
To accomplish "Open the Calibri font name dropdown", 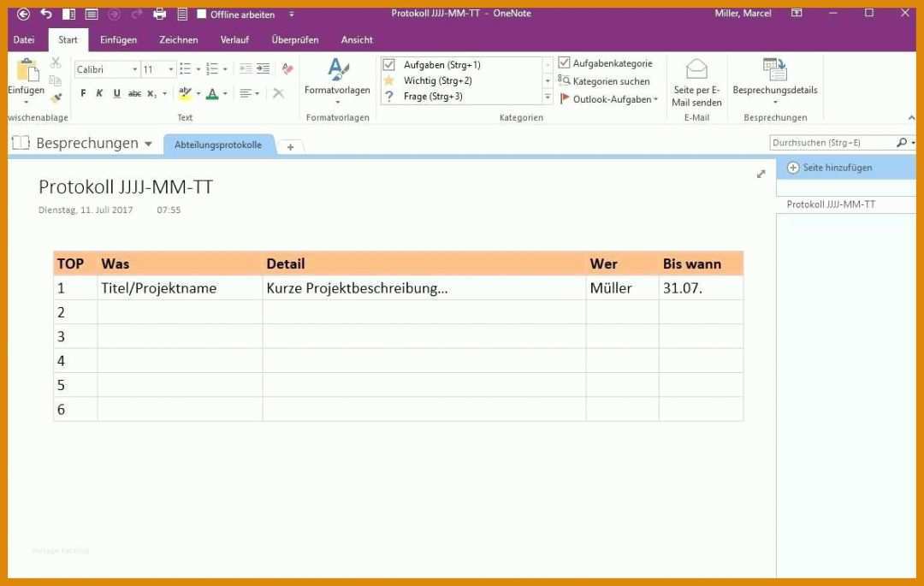I will pyautogui.click(x=135, y=69).
